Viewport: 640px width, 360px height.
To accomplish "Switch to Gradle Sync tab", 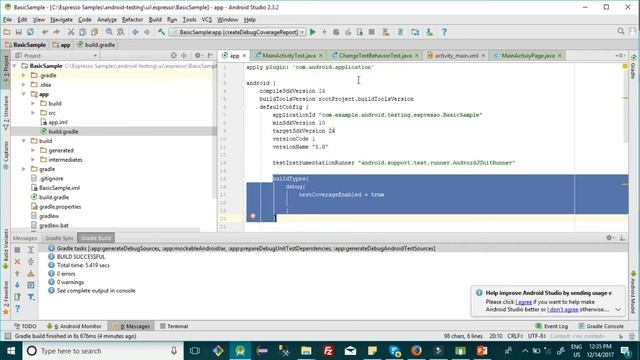I will (x=59, y=238).
